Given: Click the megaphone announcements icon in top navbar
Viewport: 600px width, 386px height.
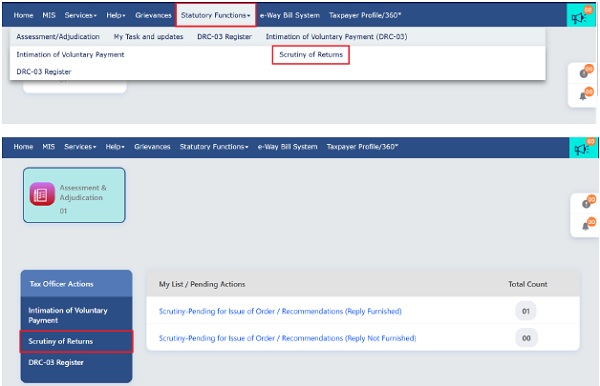Looking at the screenshot, I should coord(579,18).
